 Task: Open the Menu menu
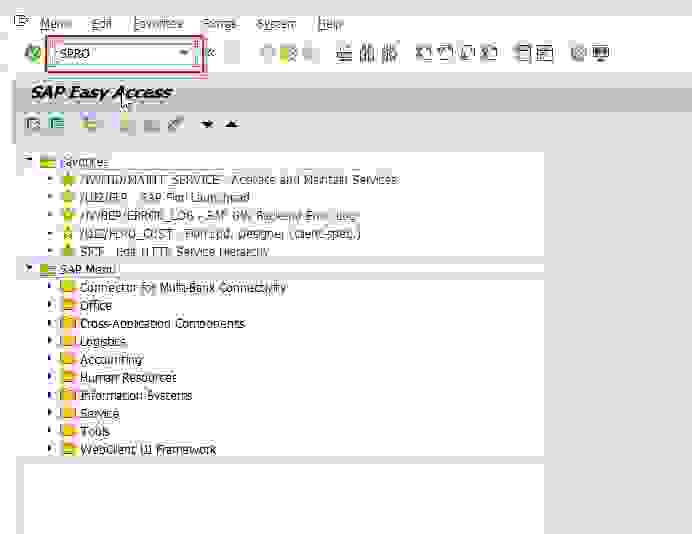click(56, 24)
